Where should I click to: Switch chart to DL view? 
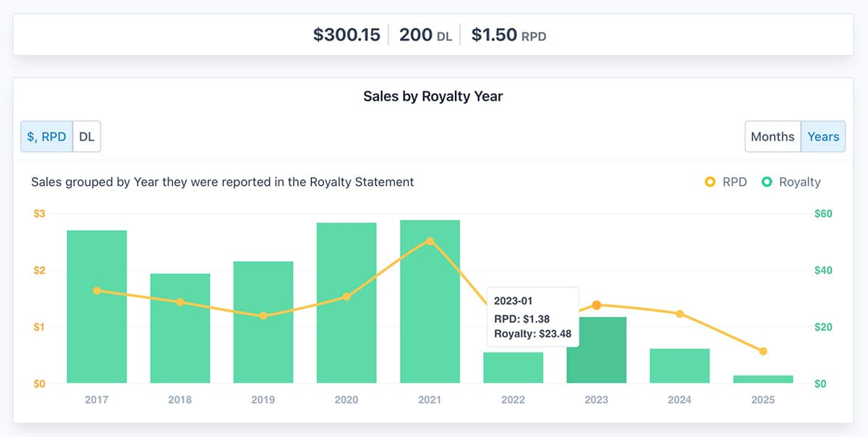(87, 137)
